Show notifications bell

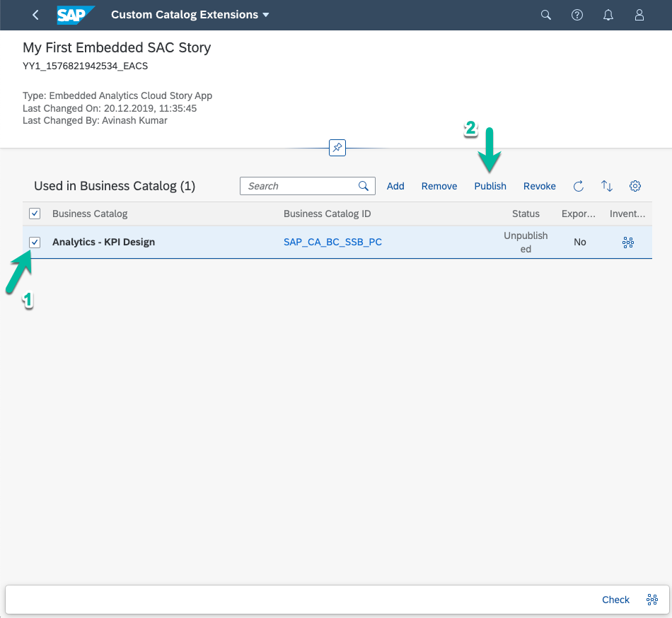tap(608, 15)
